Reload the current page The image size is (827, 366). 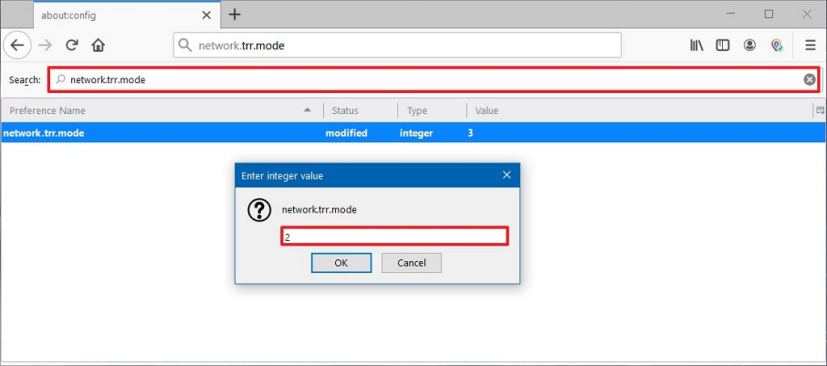coord(72,45)
